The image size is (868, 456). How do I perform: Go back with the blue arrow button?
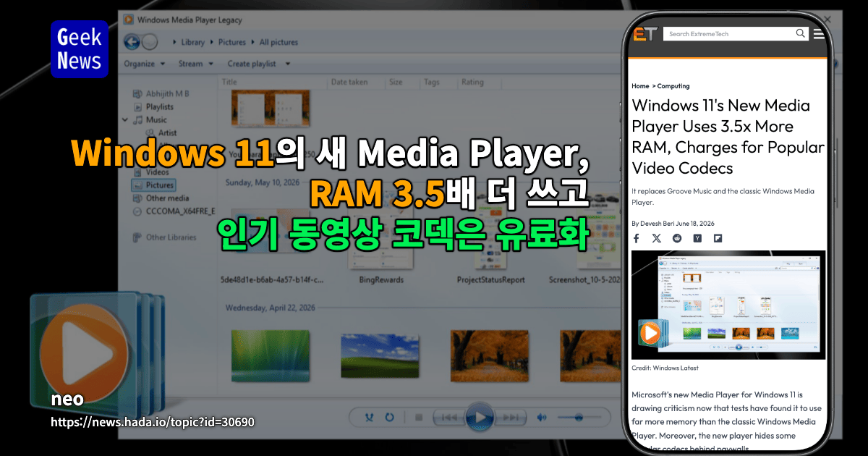tap(132, 42)
